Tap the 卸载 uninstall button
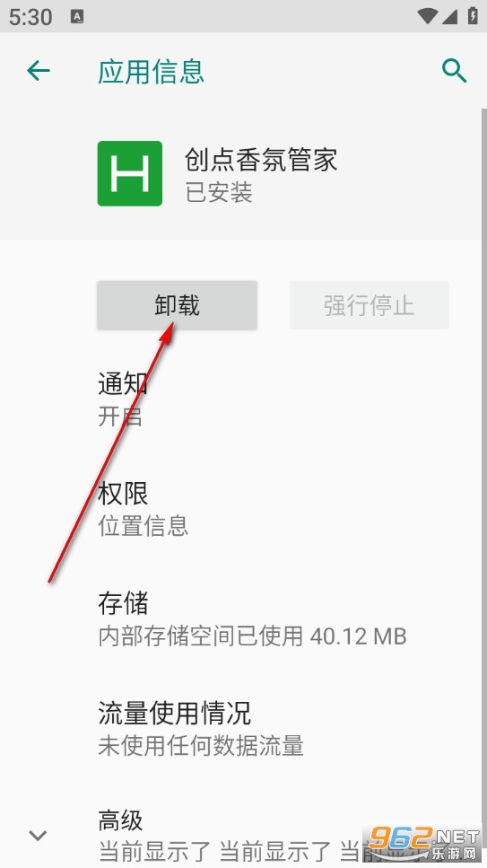Image resolution: width=487 pixels, height=868 pixels. pos(177,305)
